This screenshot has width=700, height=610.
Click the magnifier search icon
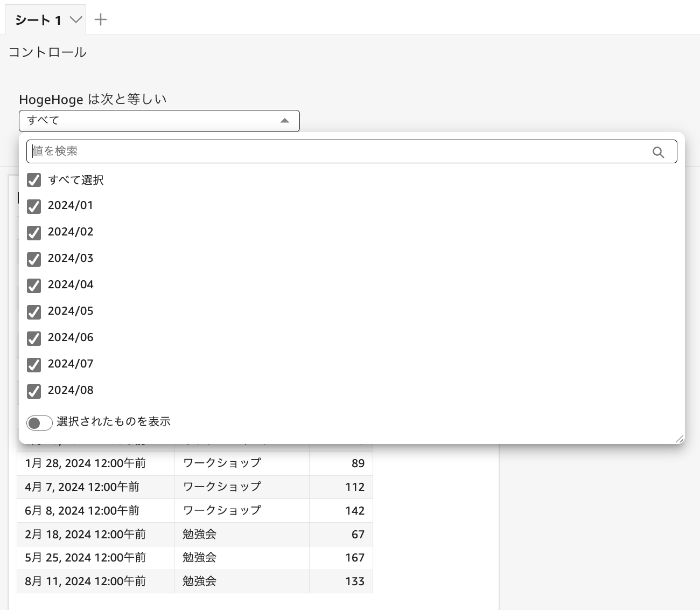pyautogui.click(x=658, y=151)
